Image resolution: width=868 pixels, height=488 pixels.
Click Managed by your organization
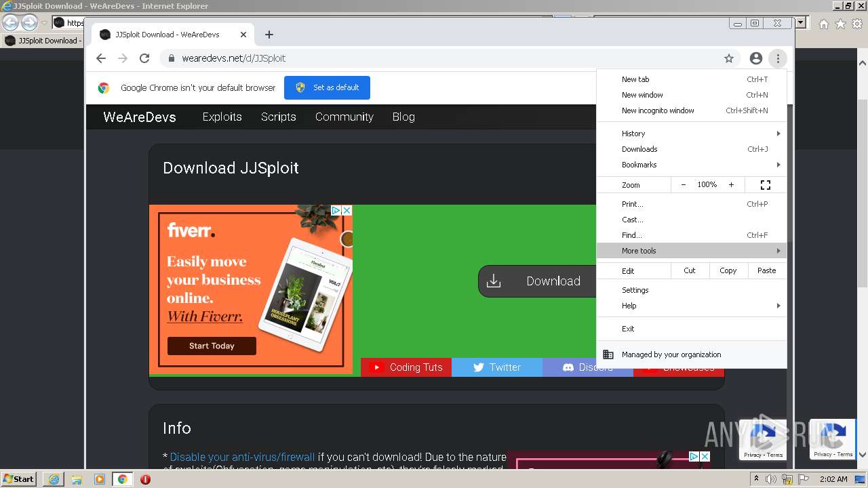pyautogui.click(x=692, y=354)
